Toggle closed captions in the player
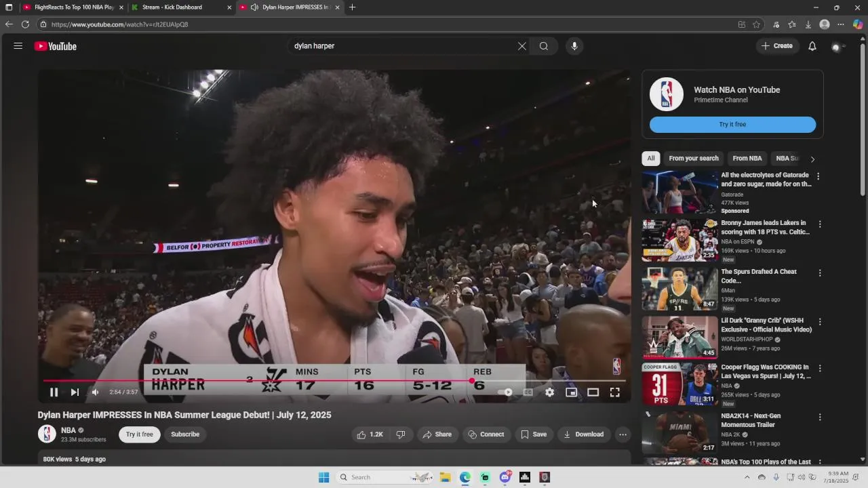The height and width of the screenshot is (488, 868). pos(528,392)
